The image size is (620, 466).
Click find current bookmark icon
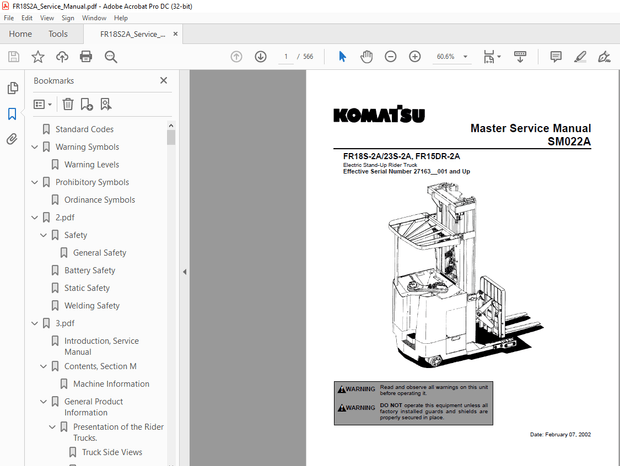click(x=106, y=104)
